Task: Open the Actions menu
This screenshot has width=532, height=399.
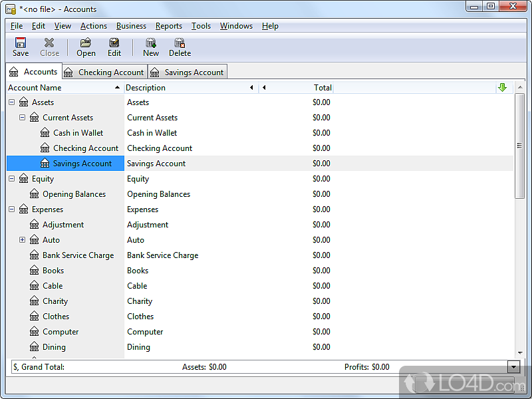Action: point(94,26)
